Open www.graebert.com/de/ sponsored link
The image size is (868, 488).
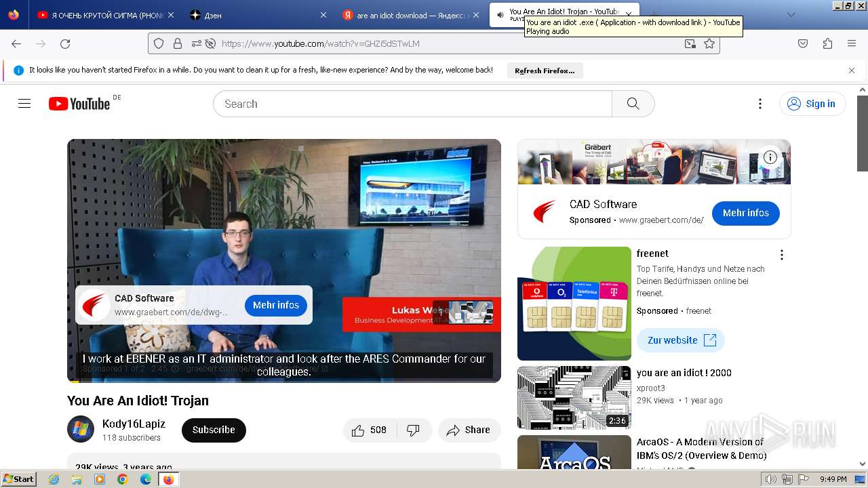click(x=661, y=220)
